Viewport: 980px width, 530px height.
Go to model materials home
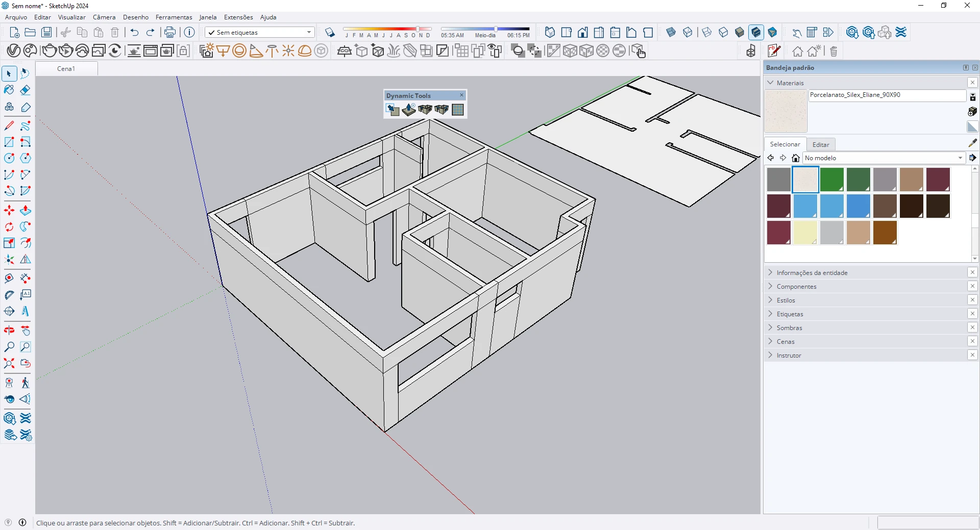pos(795,158)
